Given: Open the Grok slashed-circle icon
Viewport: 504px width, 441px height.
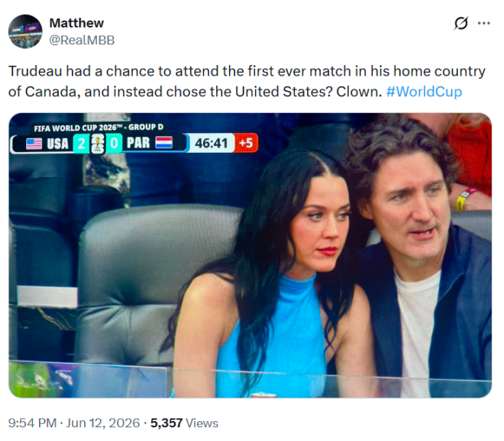Looking at the screenshot, I should point(461,23).
